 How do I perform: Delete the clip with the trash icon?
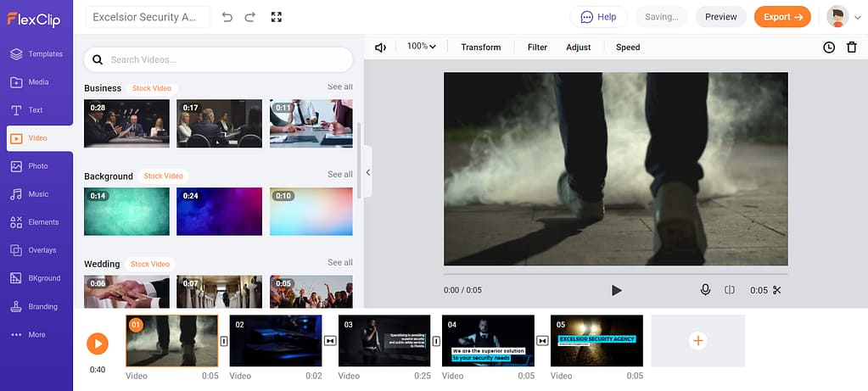click(851, 47)
